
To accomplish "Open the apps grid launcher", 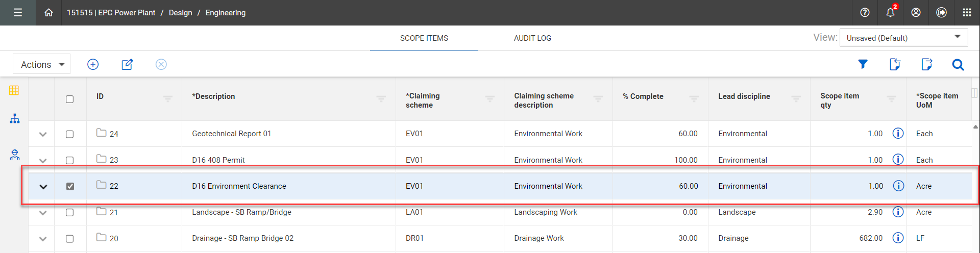I will point(967,13).
